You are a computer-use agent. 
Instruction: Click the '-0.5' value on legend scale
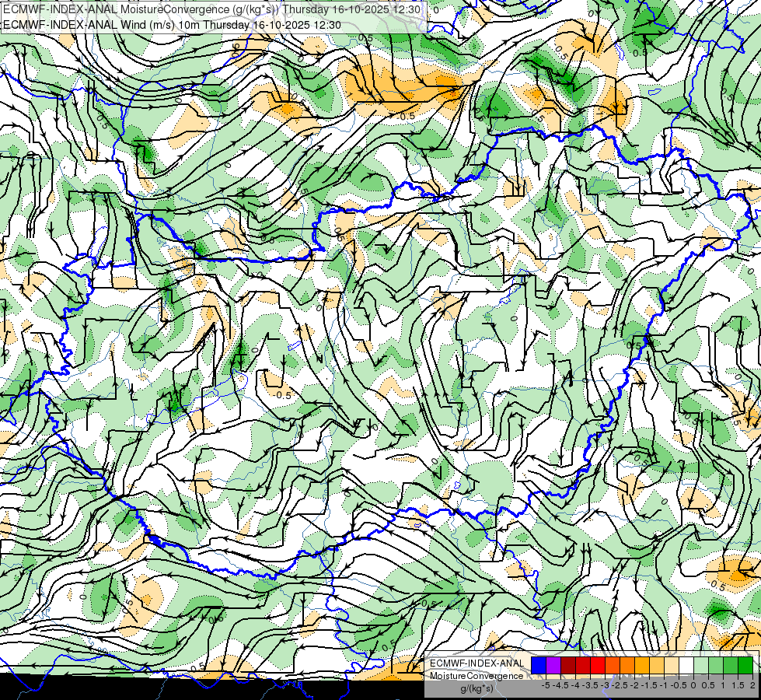coord(679,685)
